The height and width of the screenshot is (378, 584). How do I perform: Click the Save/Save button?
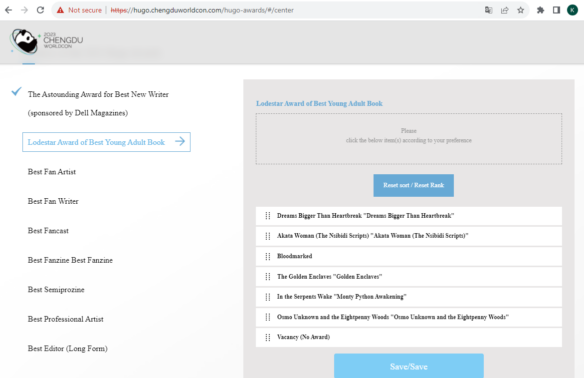[x=409, y=366]
